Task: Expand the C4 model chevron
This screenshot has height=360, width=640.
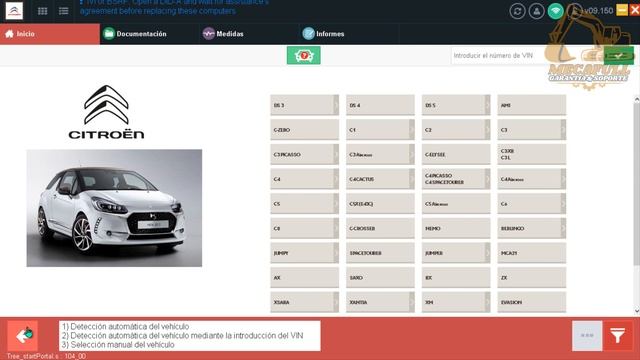Action: tap(336, 179)
